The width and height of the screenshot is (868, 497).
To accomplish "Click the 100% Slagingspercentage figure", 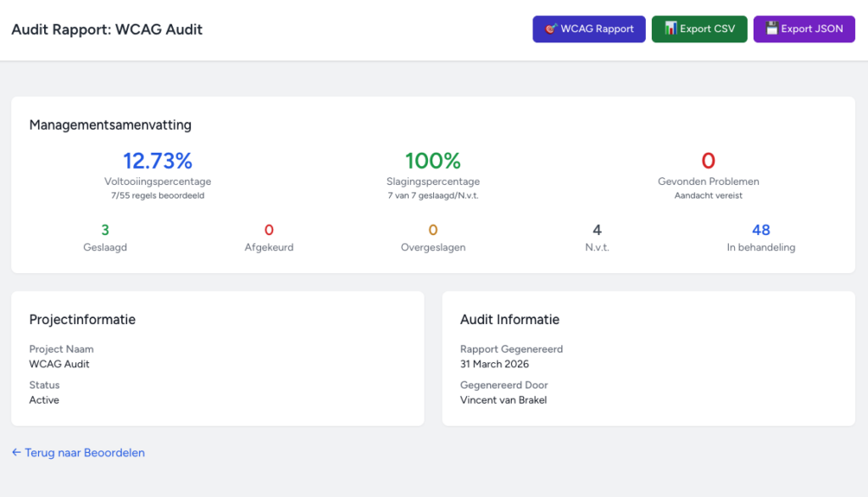I will point(432,160).
